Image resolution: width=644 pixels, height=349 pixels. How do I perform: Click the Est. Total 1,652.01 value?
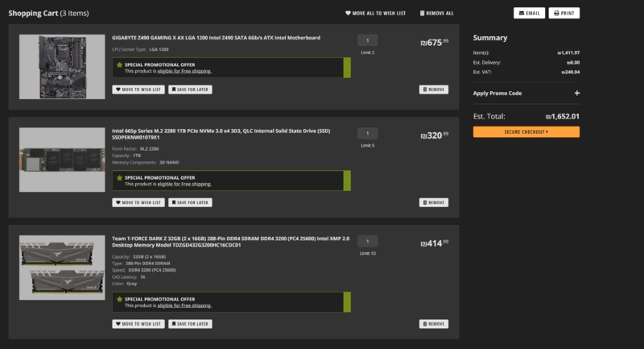coord(562,116)
